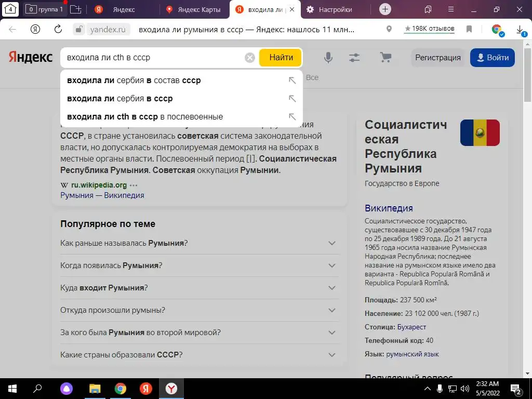Open "Румыния — Википедия" result link
532x399 pixels.
pos(102,195)
